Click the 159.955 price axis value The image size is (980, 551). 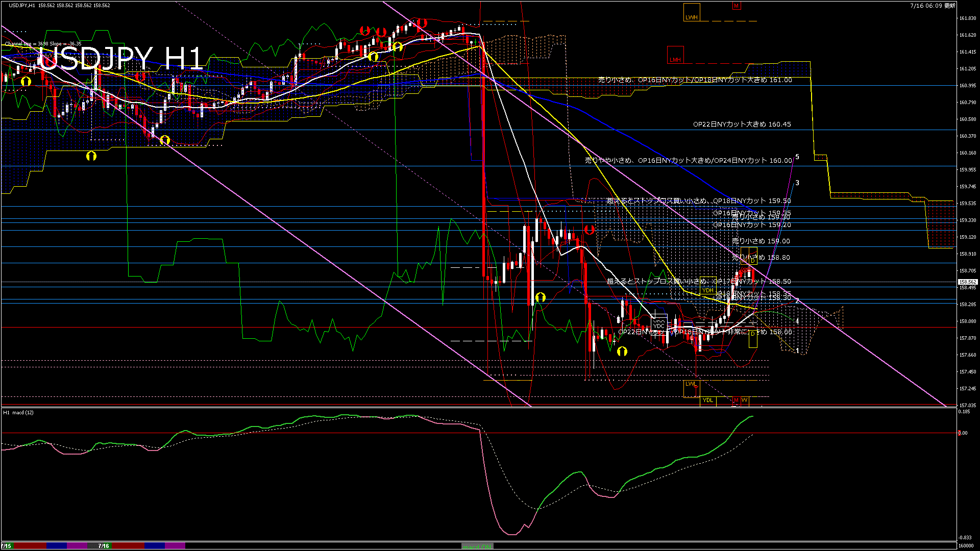(x=968, y=170)
